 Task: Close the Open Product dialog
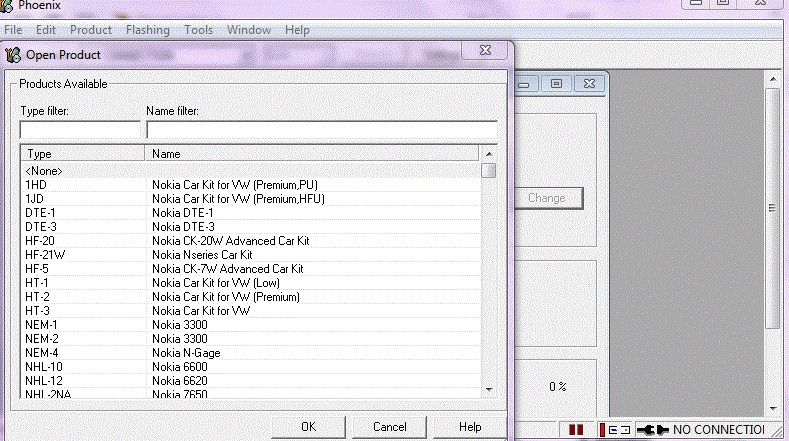click(x=485, y=50)
